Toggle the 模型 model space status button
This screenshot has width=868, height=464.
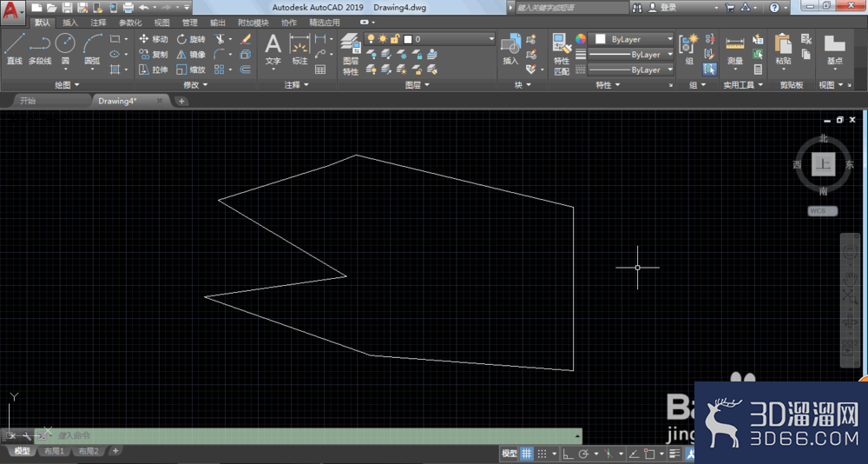[x=510, y=454]
